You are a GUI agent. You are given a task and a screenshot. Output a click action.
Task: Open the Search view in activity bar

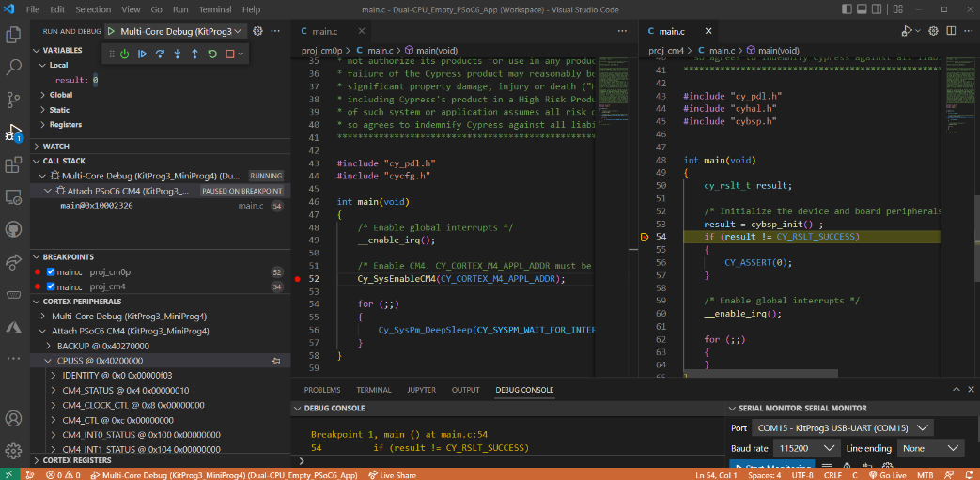coord(14,67)
